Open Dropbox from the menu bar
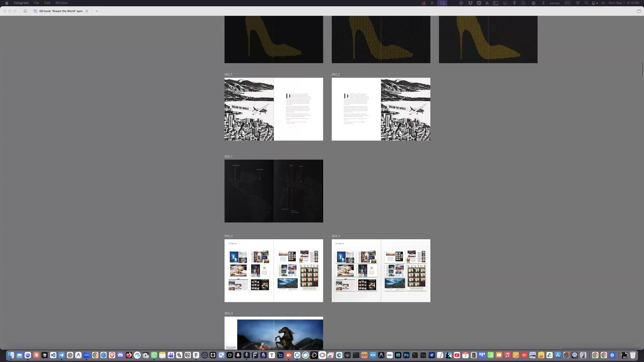 (x=470, y=3)
